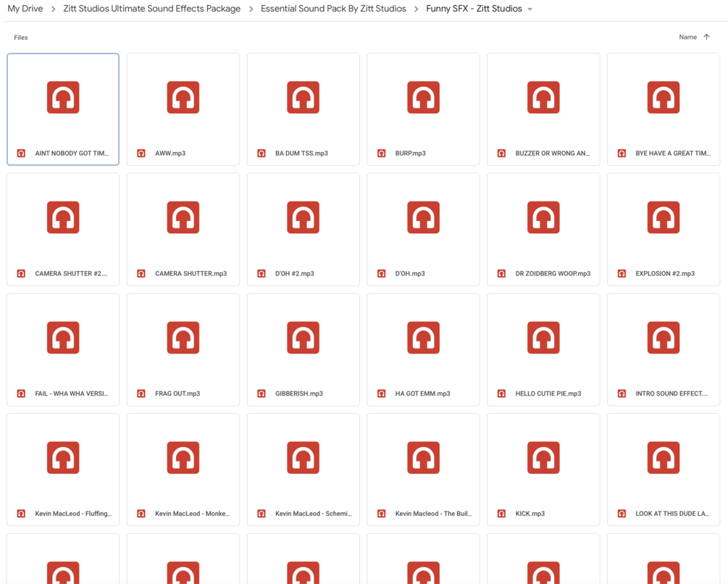Select the BUZZER OR WRONG AN... audio icon
This screenshot has height=584, width=728.
pyautogui.click(x=543, y=98)
